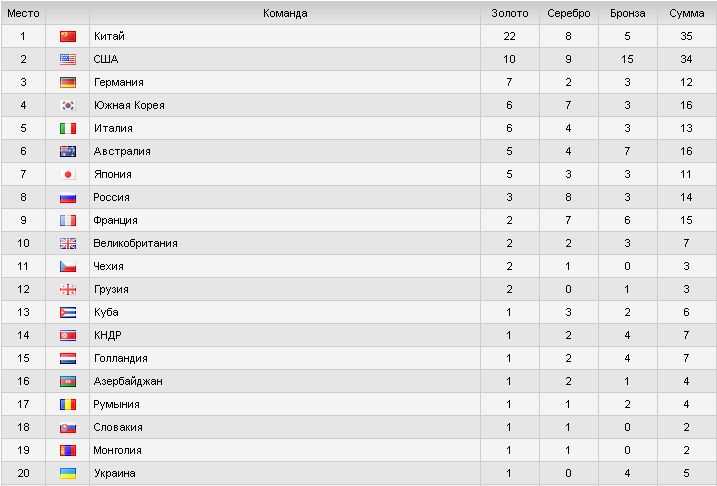Sort by the Золото column header
Viewport: 717px width, 486px height.
(x=510, y=13)
